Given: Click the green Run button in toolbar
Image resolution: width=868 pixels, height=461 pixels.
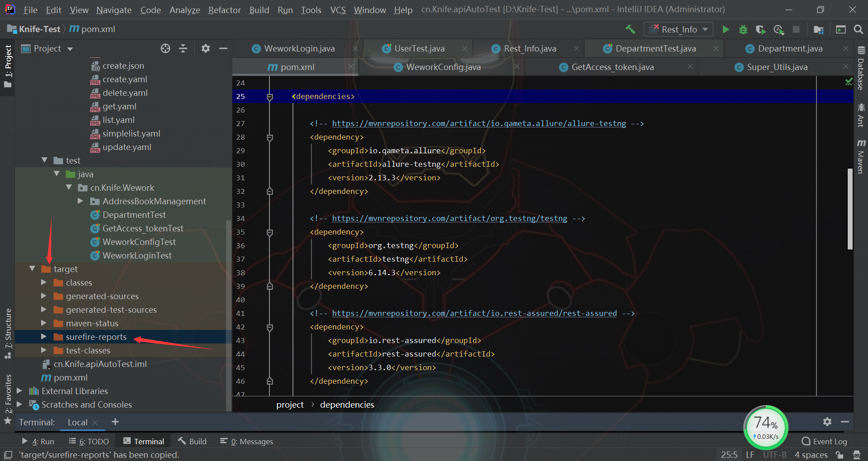Looking at the screenshot, I should [726, 29].
